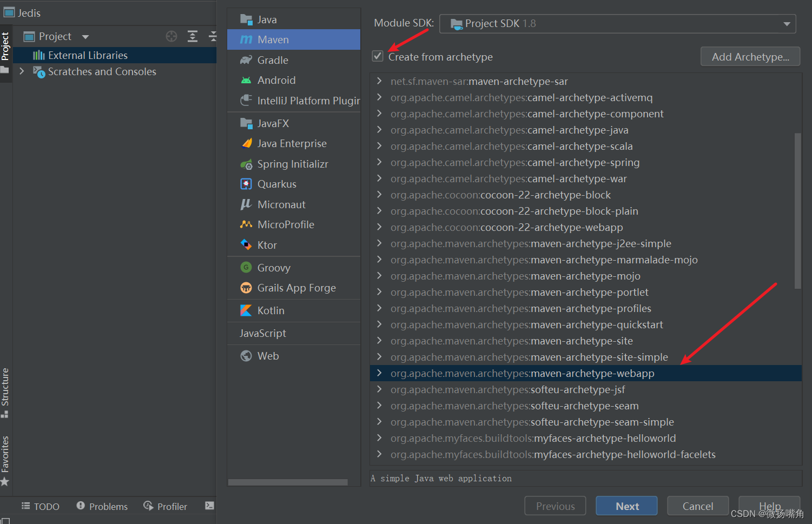Select camel-archetype-scala row
The image size is (812, 524).
585,146
